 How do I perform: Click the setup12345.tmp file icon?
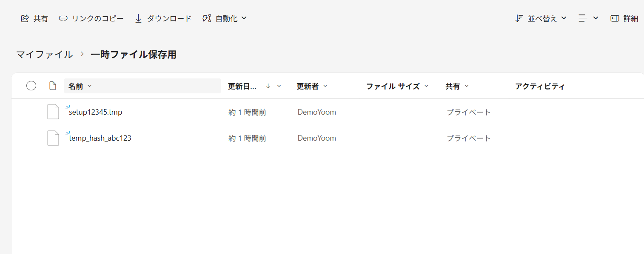coord(53,112)
